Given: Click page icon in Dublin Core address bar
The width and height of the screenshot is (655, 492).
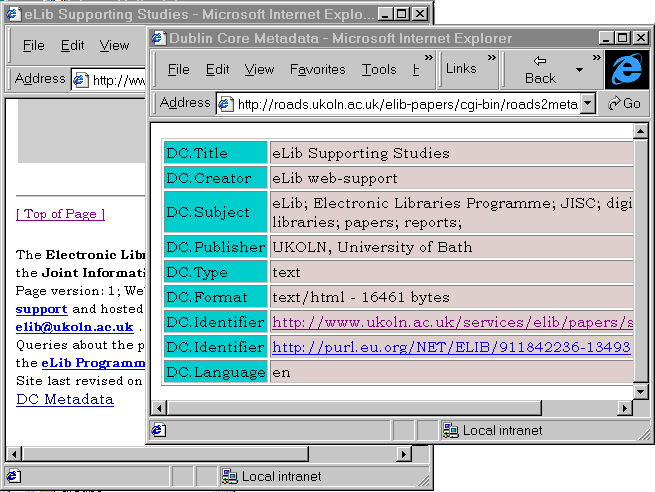Looking at the screenshot, I should coord(226,104).
